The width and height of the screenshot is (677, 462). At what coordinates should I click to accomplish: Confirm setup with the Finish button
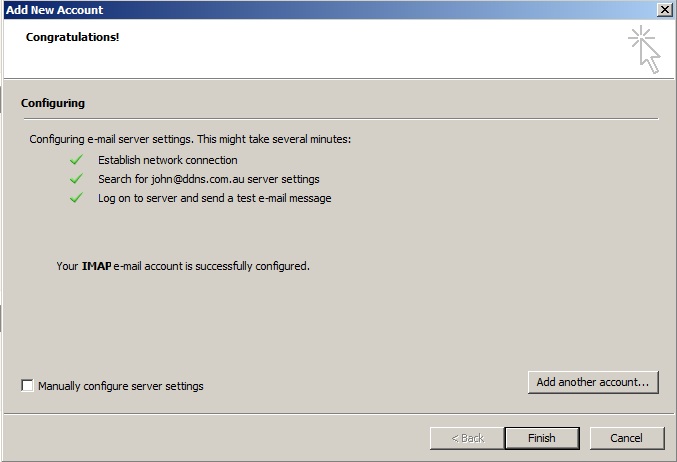tap(542, 438)
